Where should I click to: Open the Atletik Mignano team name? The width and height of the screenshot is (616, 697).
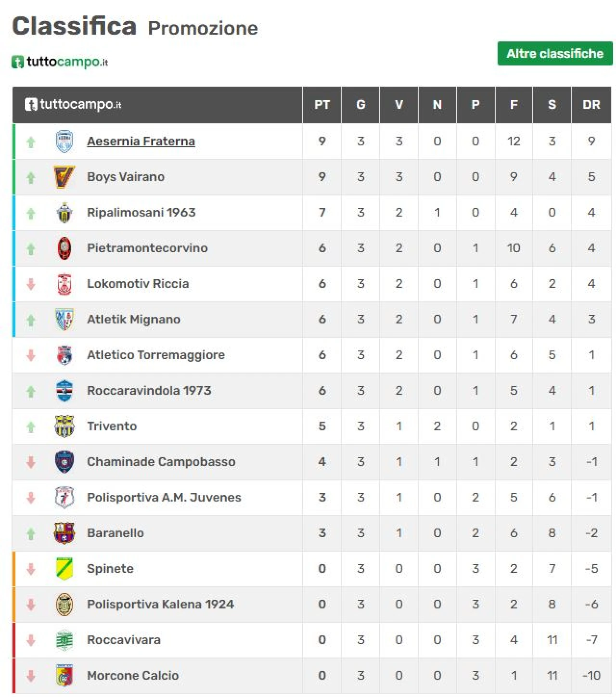click(x=134, y=320)
